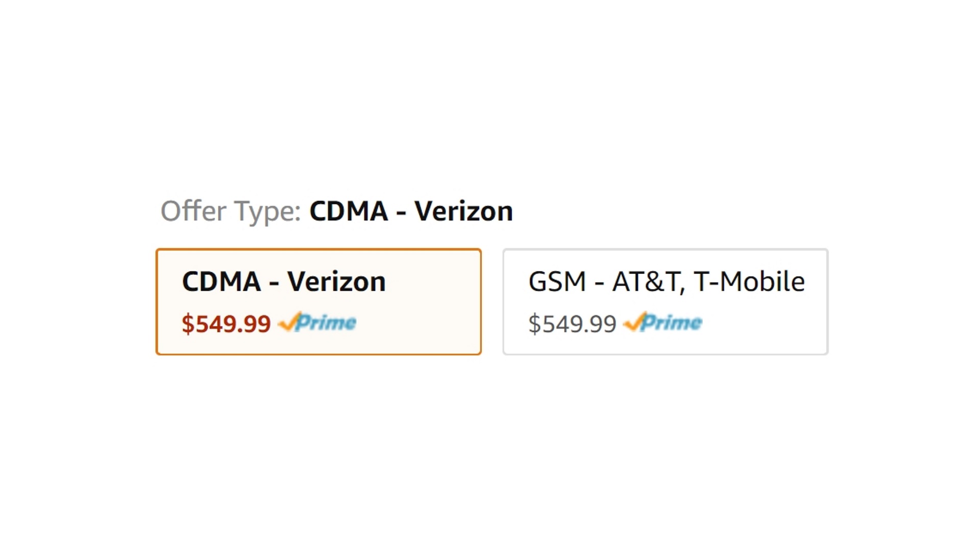Screen dimensions: 980x551
Task: Click the GSM - AT&T, T-Mobile title text
Action: tap(666, 282)
